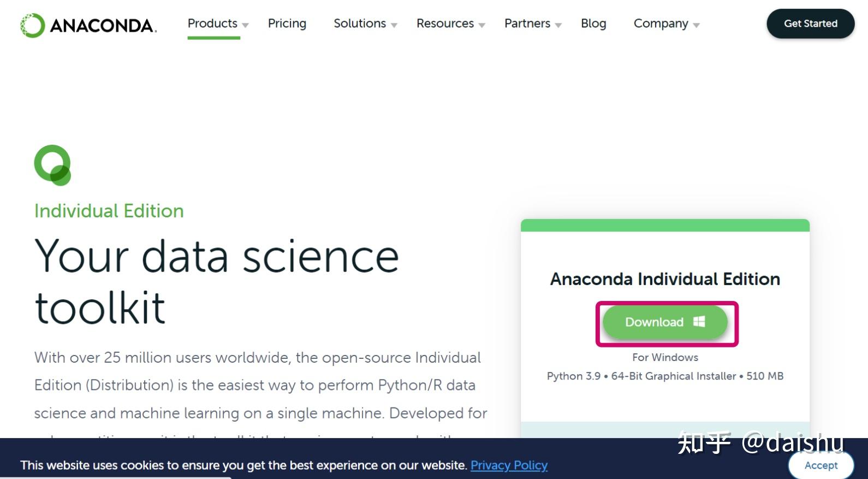Screen dimensions: 868x479
Task: Open the Company menu
Action: point(661,23)
